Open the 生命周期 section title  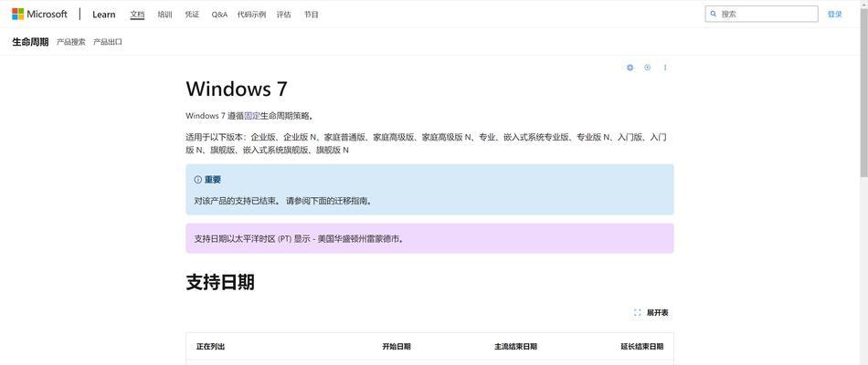pyautogui.click(x=30, y=41)
